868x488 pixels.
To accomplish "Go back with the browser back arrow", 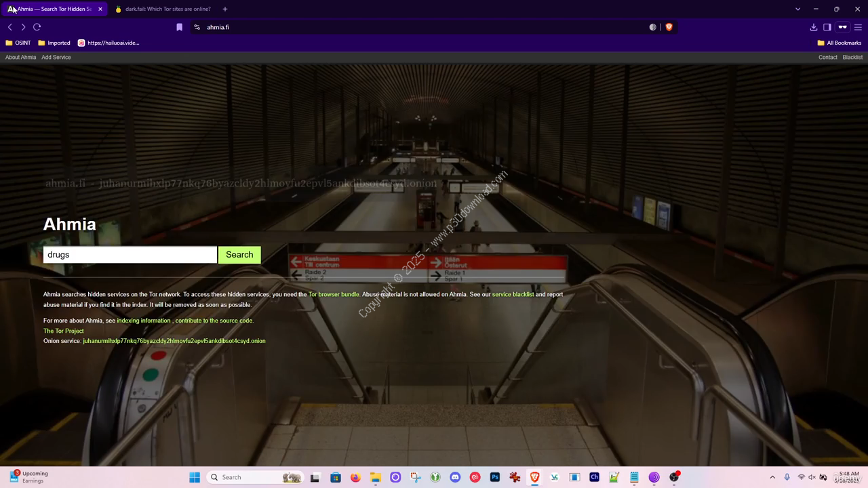I will (9, 27).
